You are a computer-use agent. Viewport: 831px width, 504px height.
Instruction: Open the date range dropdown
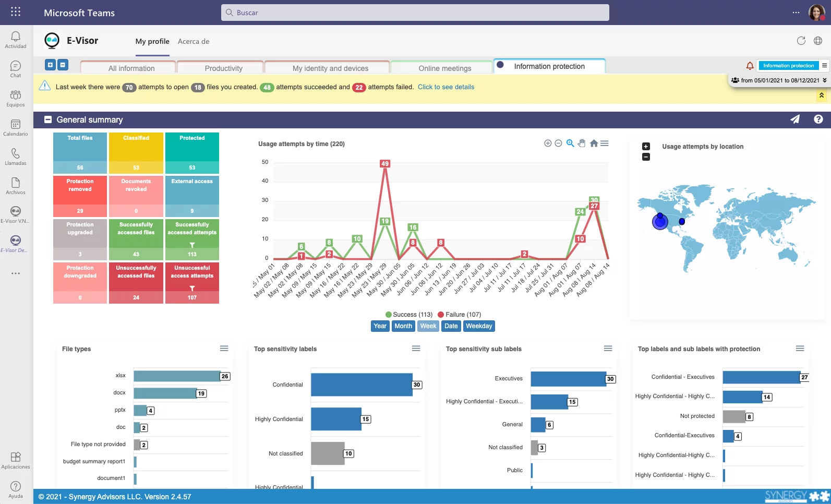pos(779,80)
